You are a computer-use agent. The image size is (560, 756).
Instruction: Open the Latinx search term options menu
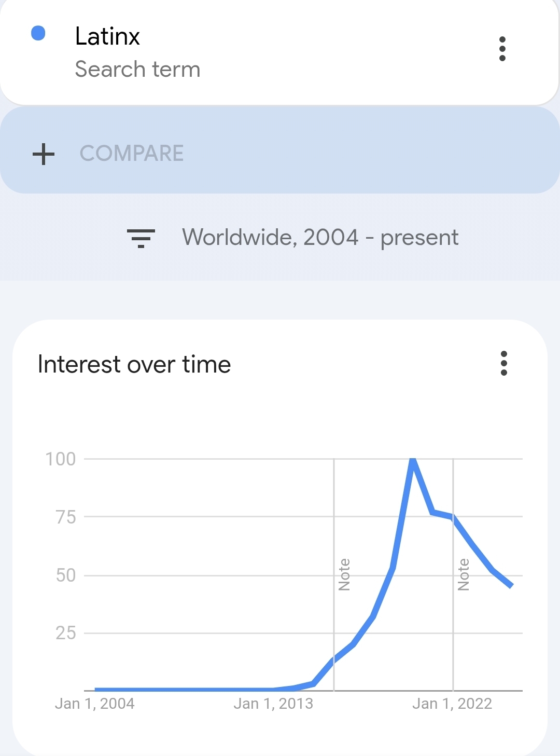(x=502, y=49)
